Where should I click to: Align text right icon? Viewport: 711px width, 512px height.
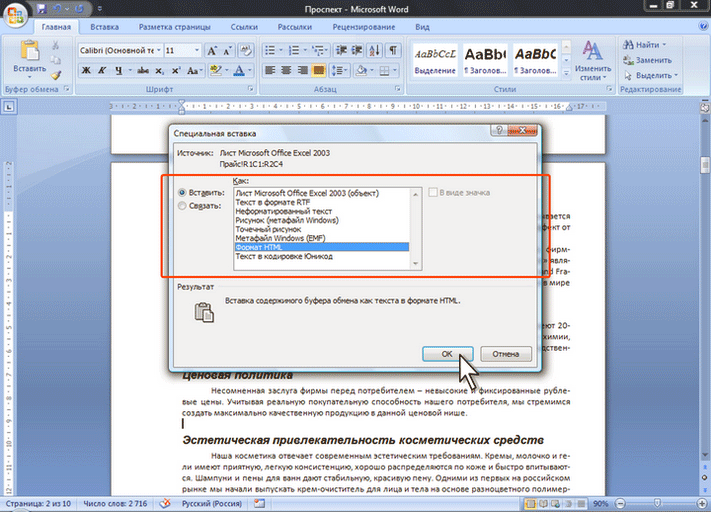[302, 70]
